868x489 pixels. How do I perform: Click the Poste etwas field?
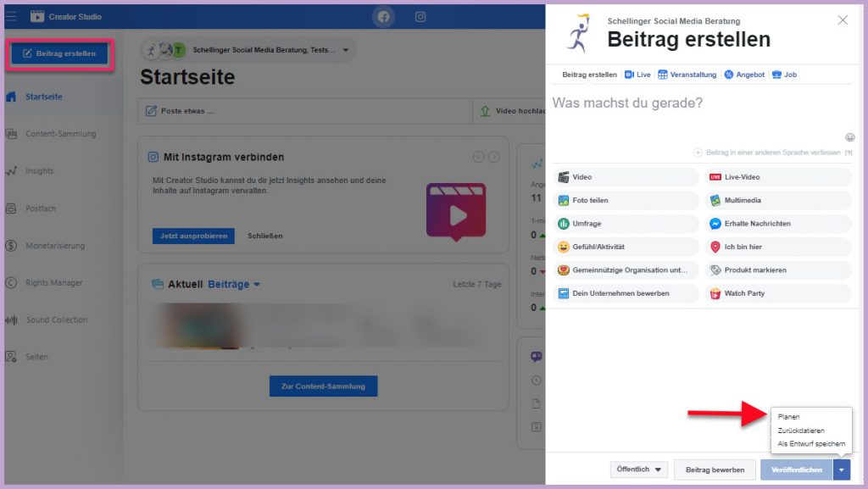point(305,111)
